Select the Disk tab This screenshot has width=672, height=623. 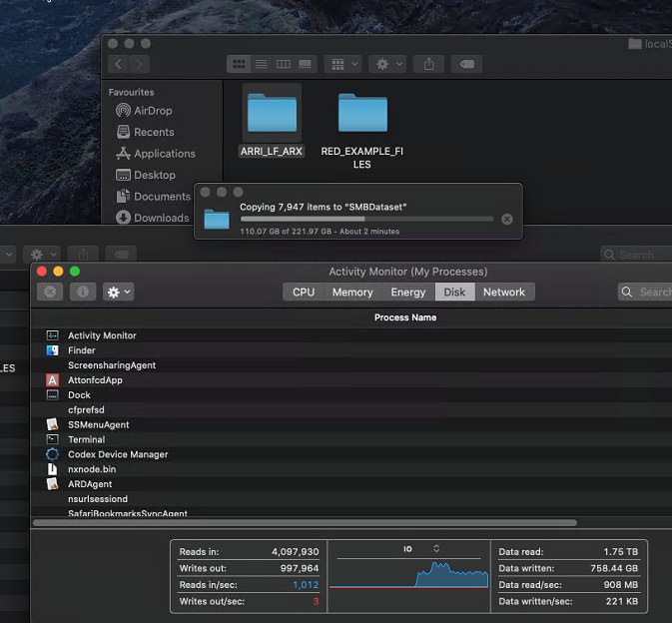pos(454,292)
